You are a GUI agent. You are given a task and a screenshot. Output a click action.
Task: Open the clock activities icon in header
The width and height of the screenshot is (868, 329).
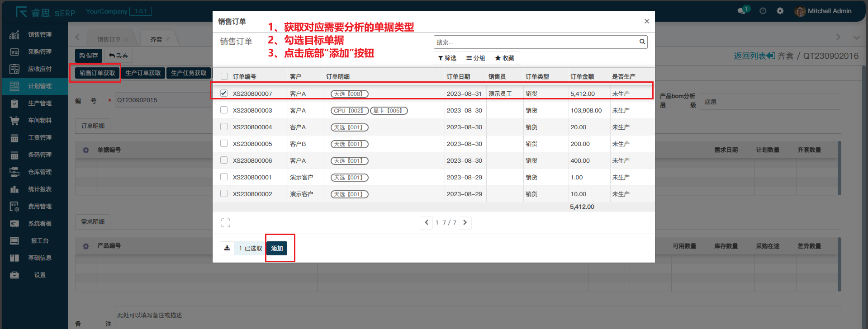[763, 11]
